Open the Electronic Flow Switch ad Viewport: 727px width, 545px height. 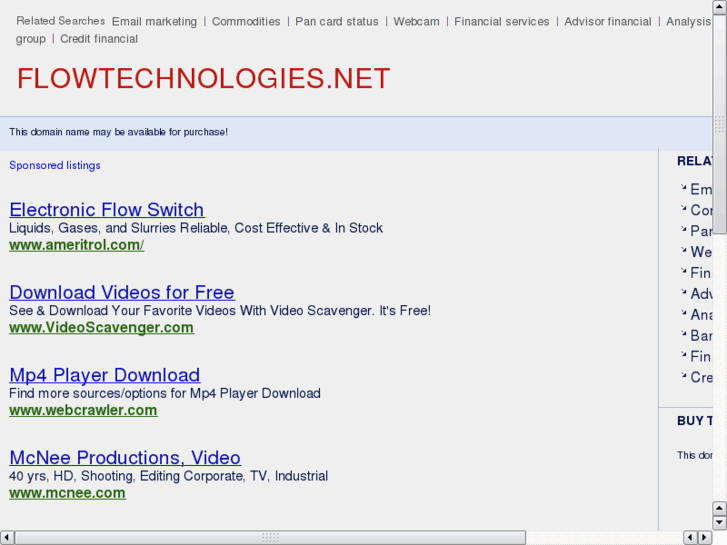[x=107, y=210]
